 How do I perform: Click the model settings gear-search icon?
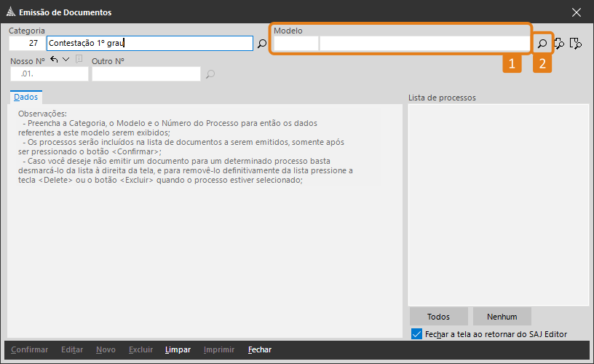point(560,44)
